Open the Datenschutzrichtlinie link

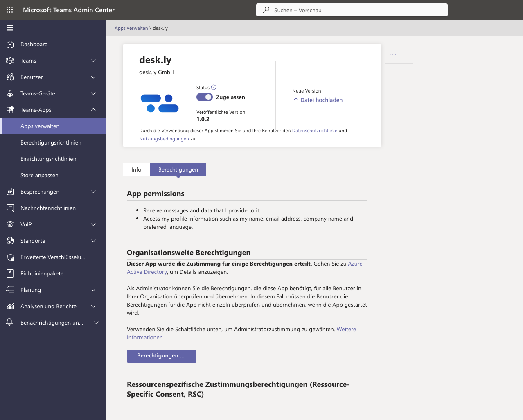315,131
